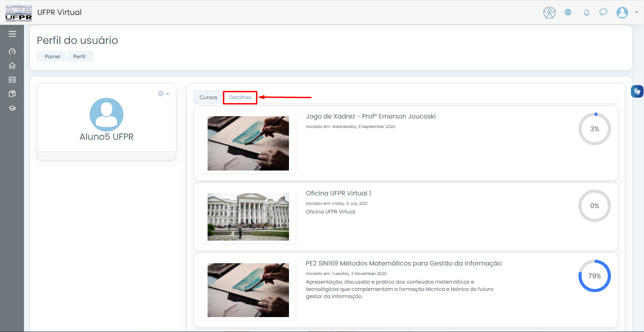
Task: Click the 'Oficina UFPR Virtual' description text
Action: [331, 212]
